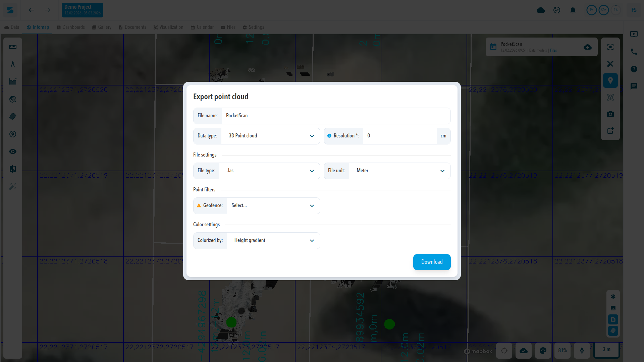Open the color palette icon at bottom
Viewport: 644px width, 362px height.
pyautogui.click(x=543, y=351)
